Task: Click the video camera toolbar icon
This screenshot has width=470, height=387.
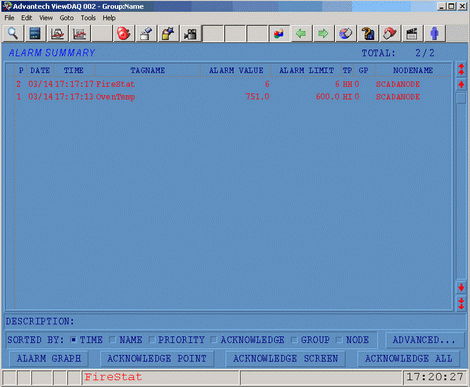Action: coord(190,33)
